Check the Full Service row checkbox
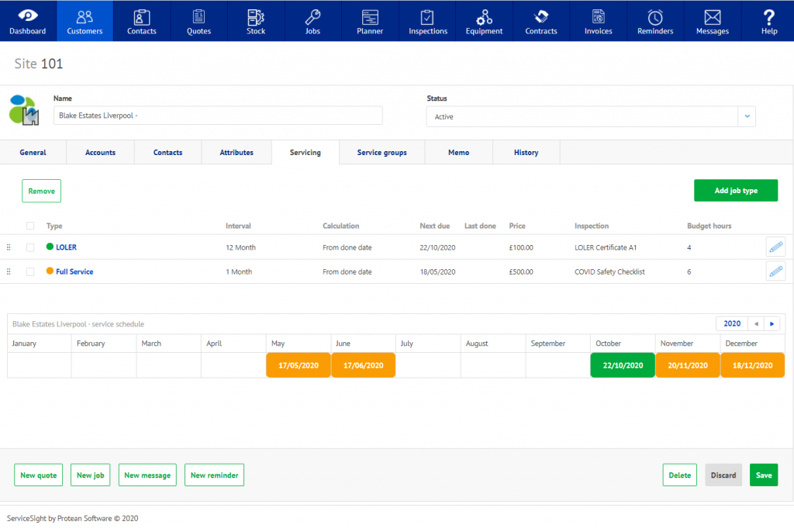The image size is (794, 532). tap(29, 271)
